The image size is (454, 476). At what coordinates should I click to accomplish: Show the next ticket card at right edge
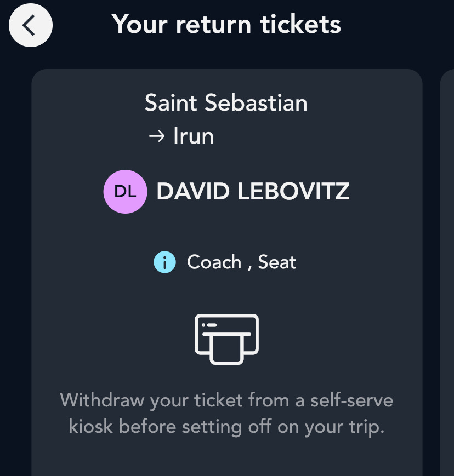[447, 273]
